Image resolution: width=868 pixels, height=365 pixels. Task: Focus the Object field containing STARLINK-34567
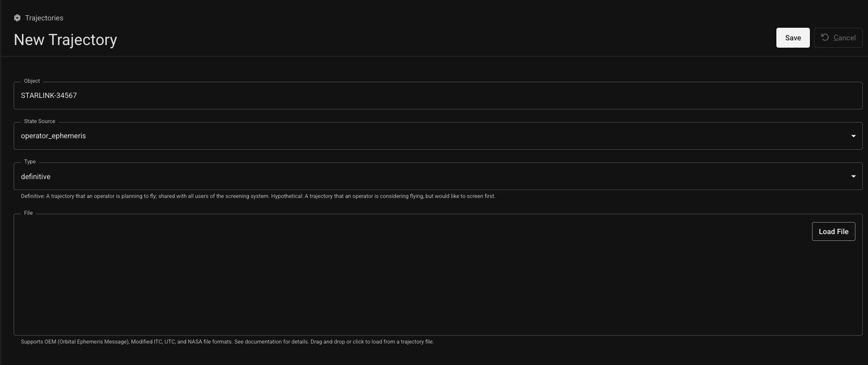438,95
